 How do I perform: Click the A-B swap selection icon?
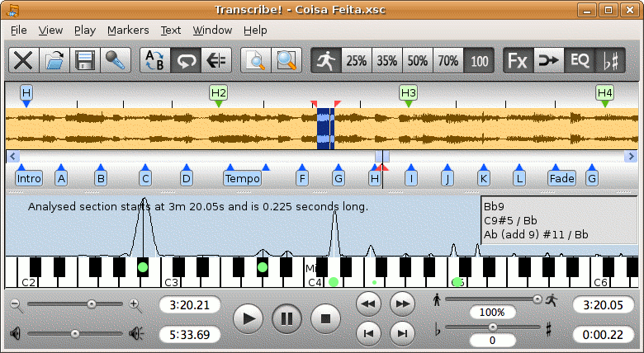point(154,60)
